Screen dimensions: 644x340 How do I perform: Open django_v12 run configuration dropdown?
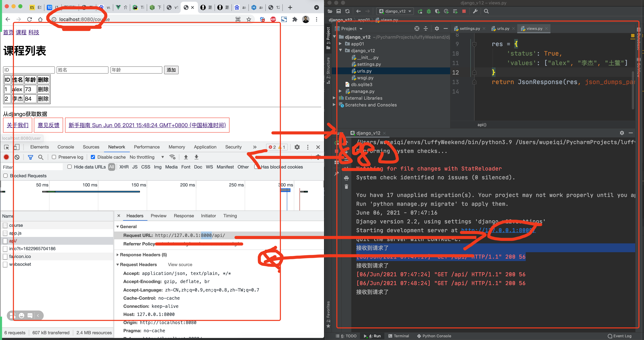click(x=395, y=11)
